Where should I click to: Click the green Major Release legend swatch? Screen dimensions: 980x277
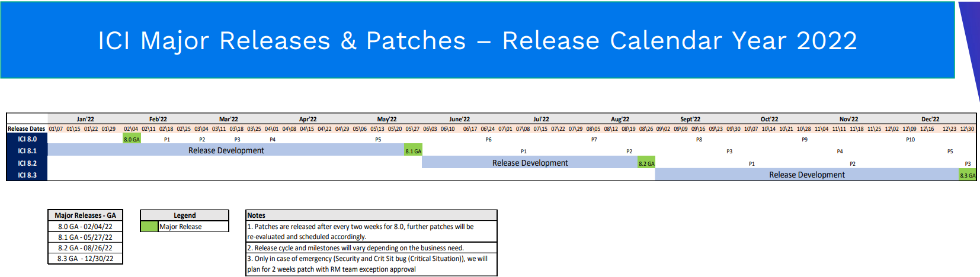pyautogui.click(x=149, y=227)
